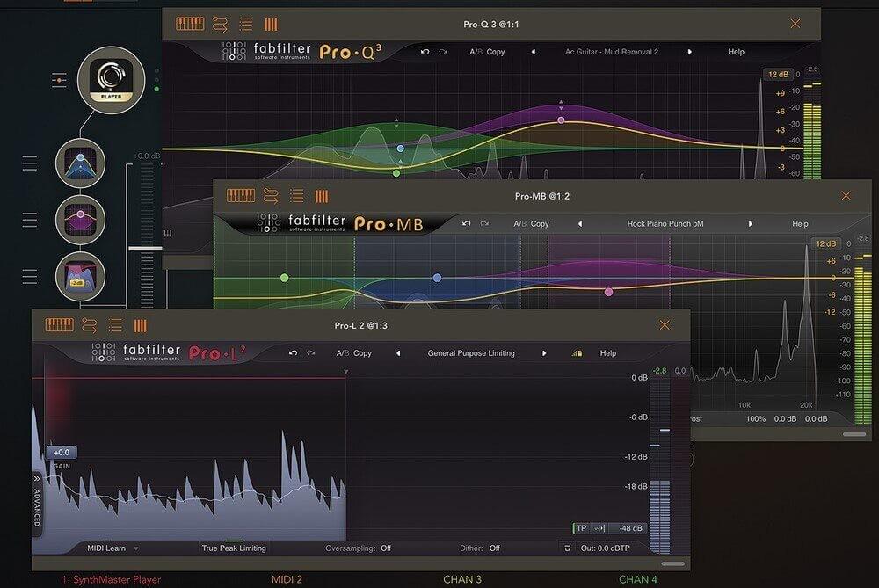
Task: Open keyboard icon in Pro-MB window header
Action: click(241, 196)
